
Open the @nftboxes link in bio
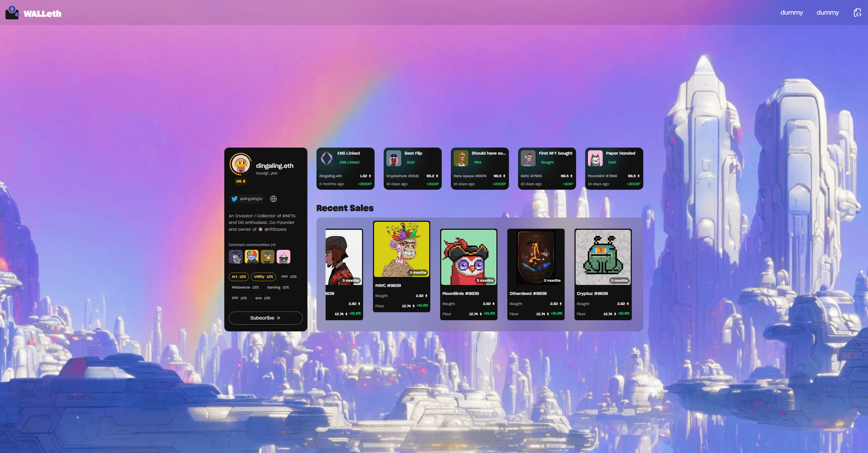point(275,229)
